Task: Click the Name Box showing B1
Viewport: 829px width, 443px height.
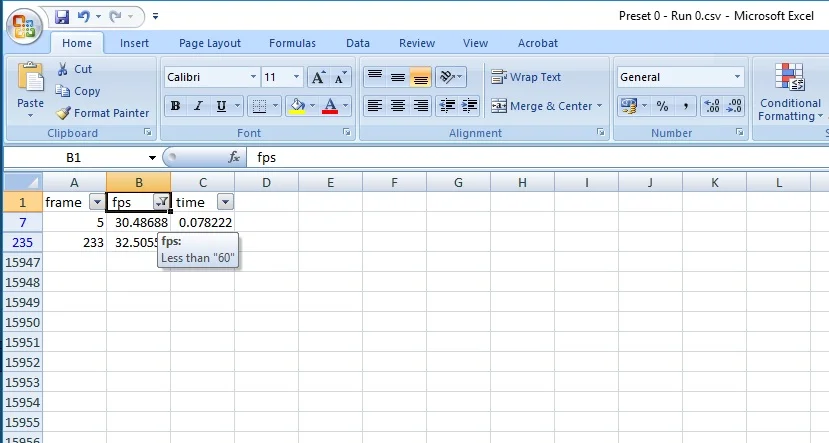Action: coord(74,158)
